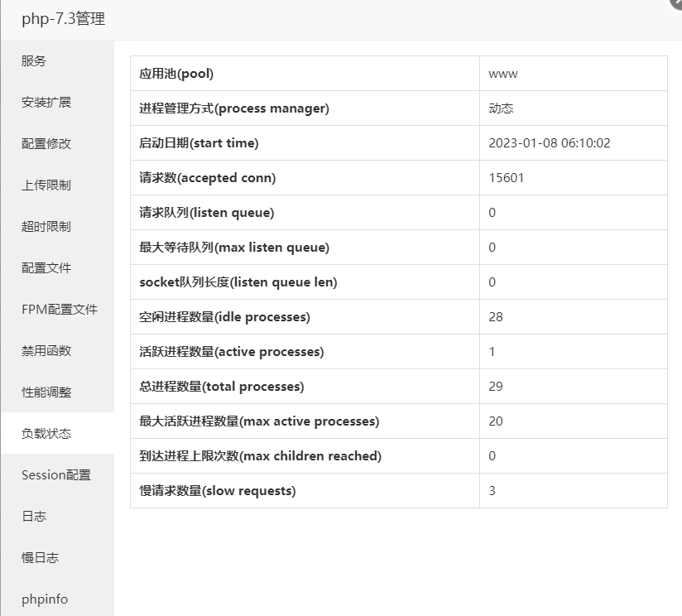Click the slow requests label

pos(218,491)
